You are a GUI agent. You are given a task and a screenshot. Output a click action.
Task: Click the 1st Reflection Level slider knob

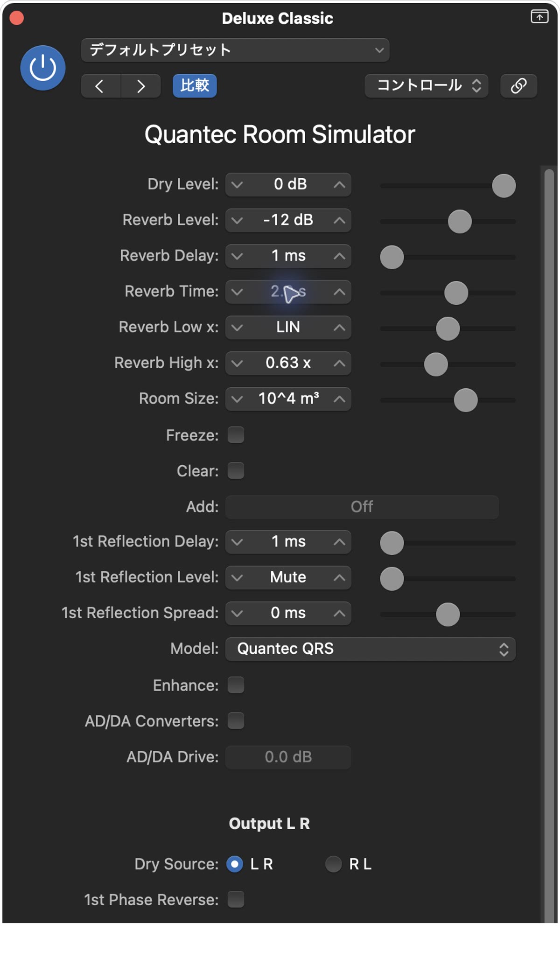coord(392,579)
